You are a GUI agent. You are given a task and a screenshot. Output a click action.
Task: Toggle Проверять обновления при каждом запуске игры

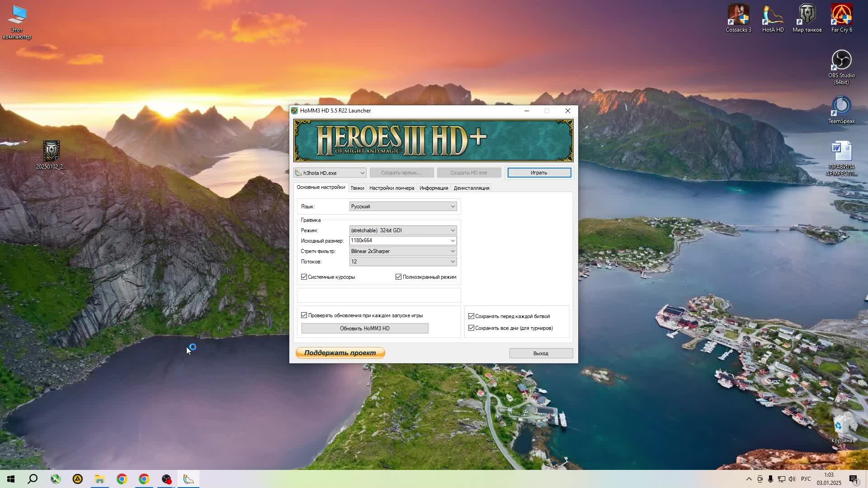pyautogui.click(x=304, y=315)
